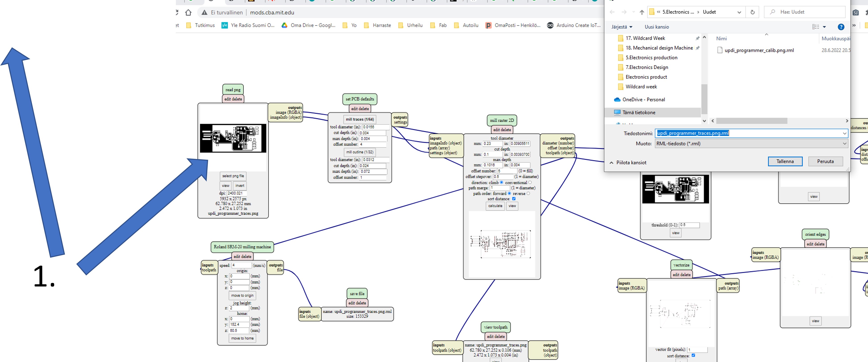The image size is (868, 362).
Task: Click the PCB traces thumbnail in read png
Action: click(x=233, y=138)
